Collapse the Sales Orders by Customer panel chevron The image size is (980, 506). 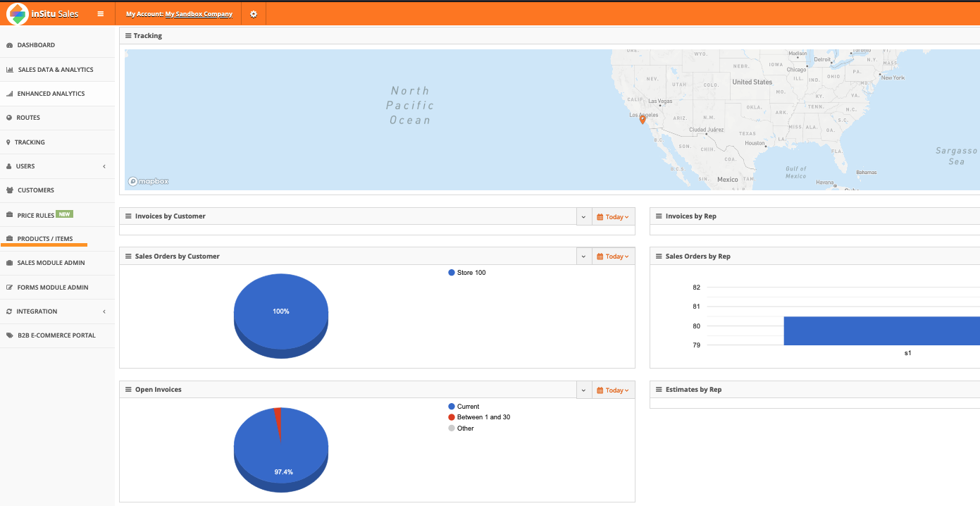coord(583,257)
